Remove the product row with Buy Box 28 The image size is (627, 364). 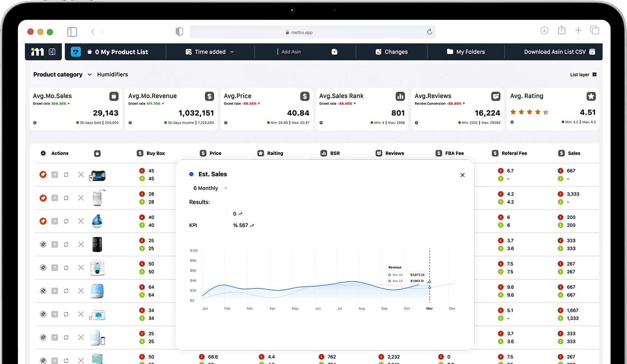pos(81,198)
